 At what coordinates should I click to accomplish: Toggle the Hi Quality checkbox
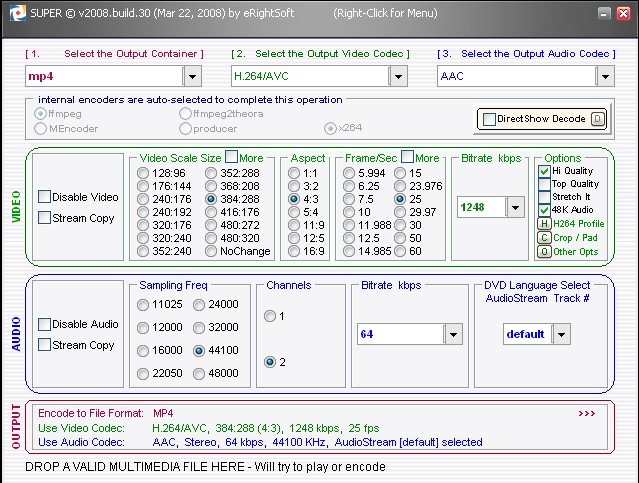[x=544, y=171]
